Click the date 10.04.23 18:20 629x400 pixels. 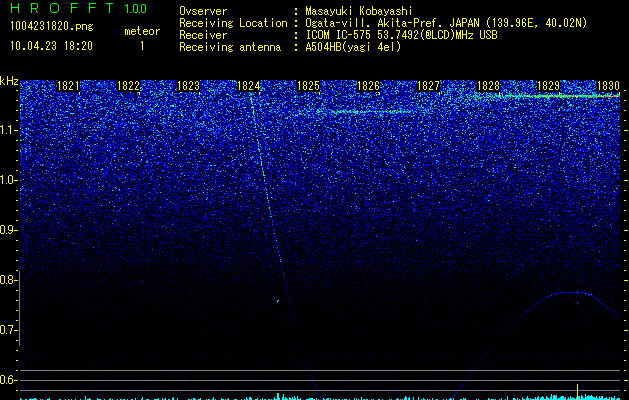coord(51,46)
